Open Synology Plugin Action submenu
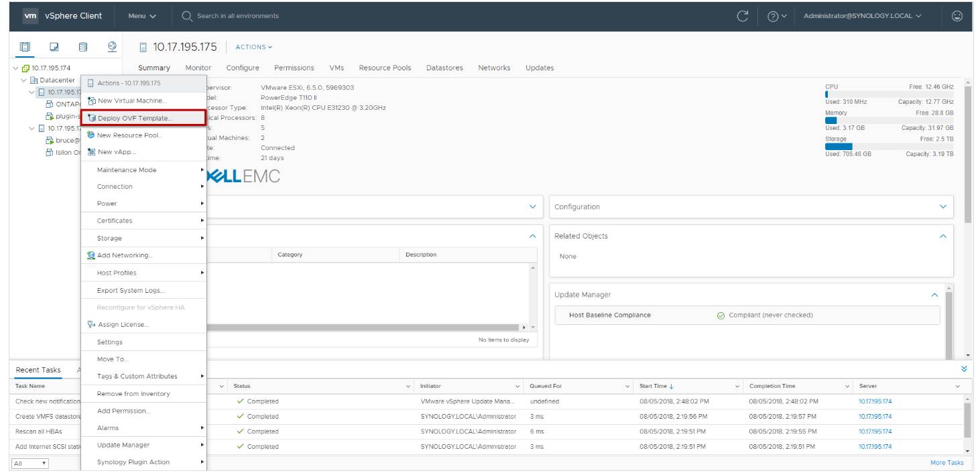Viewport: 980px width, 475px height. pos(143,462)
